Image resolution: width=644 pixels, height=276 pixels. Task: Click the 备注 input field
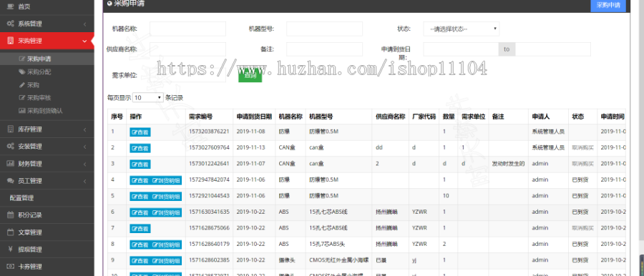(324, 49)
